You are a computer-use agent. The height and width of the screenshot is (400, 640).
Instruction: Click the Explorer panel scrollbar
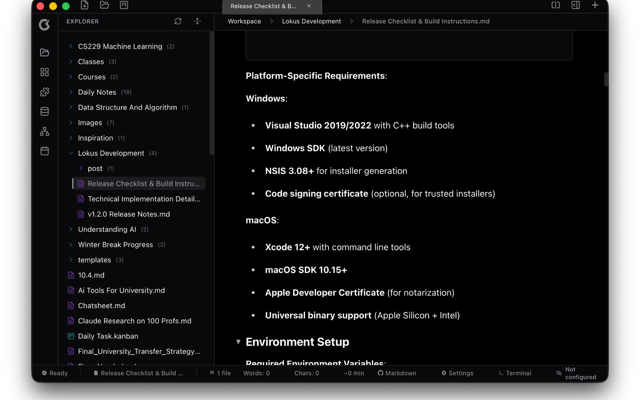[x=212, y=93]
